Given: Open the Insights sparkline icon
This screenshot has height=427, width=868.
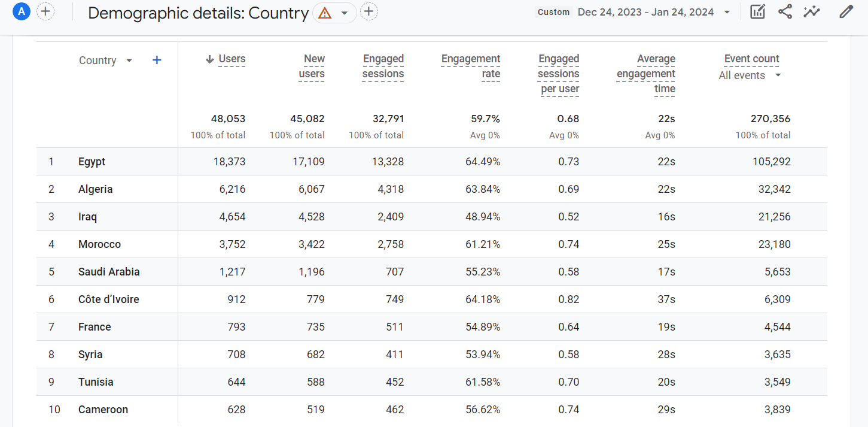Looking at the screenshot, I should pyautogui.click(x=812, y=11).
